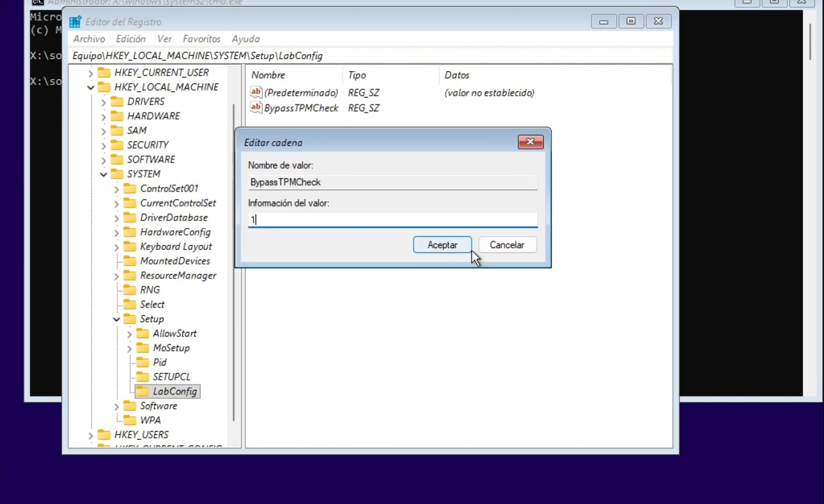
Task: Expand the ControlSet001 key
Action: 116,189
